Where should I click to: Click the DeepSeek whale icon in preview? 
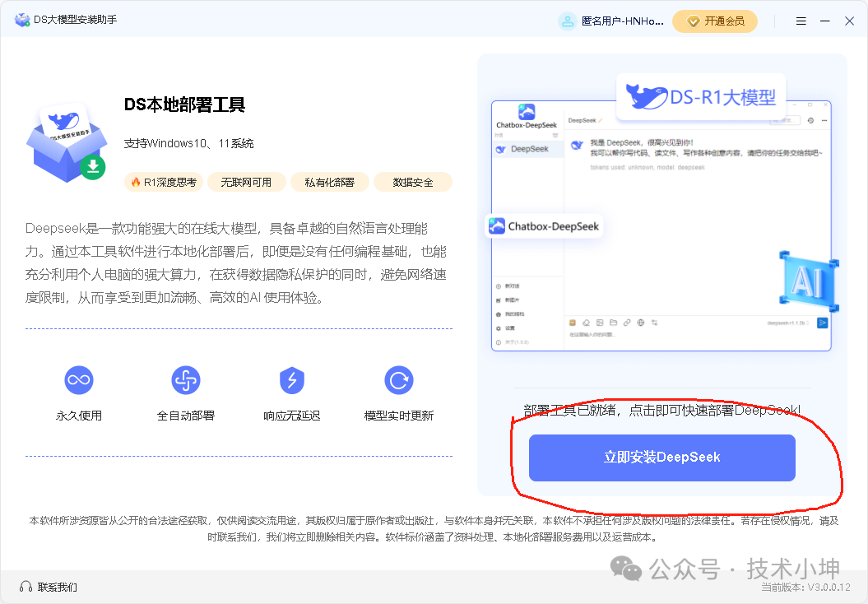501,149
